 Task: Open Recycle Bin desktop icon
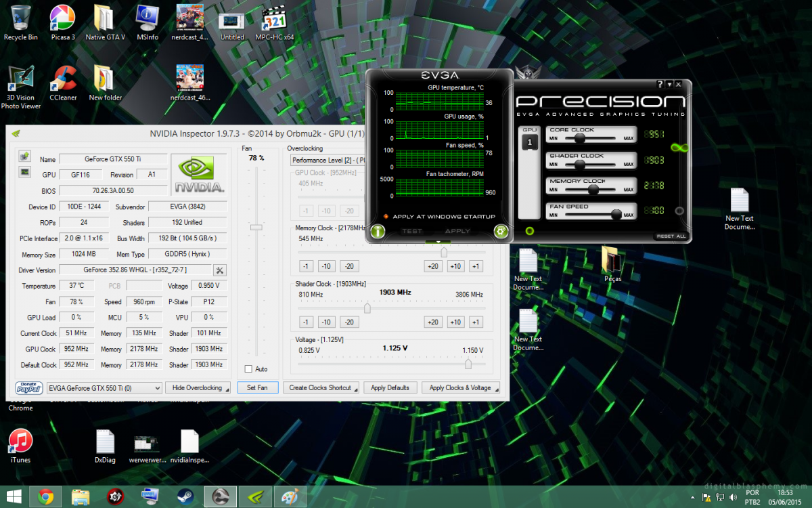[x=20, y=22]
